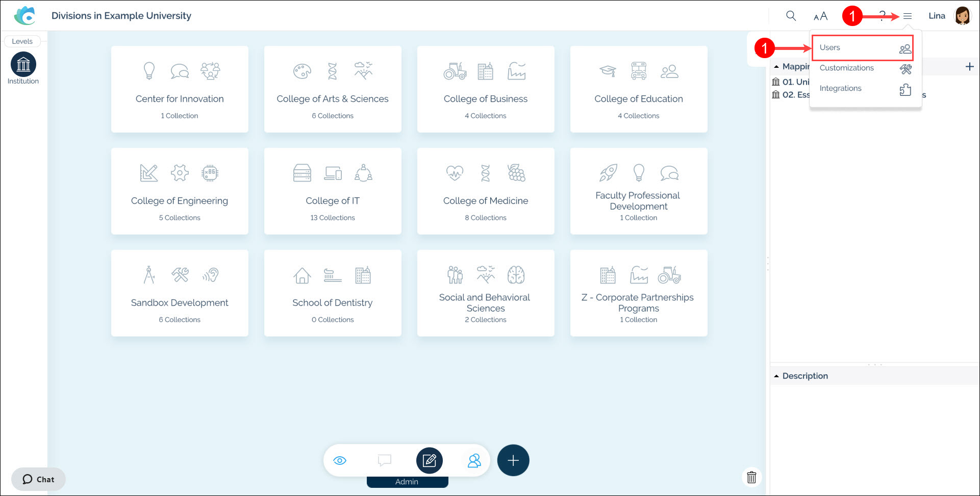Click the search magnifier icon
Viewport: 980px width, 496px height.
tap(791, 16)
